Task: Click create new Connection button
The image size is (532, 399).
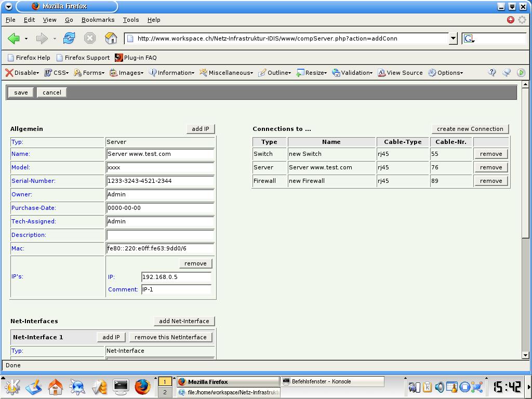Action: point(470,129)
